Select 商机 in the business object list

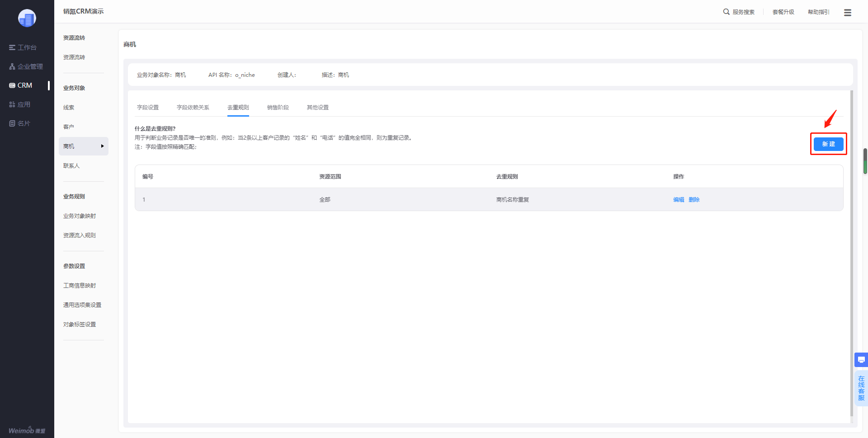tap(84, 146)
